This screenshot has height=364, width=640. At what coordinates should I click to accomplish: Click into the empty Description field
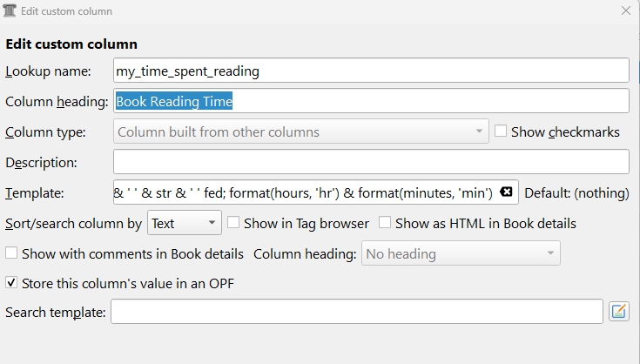tap(371, 162)
